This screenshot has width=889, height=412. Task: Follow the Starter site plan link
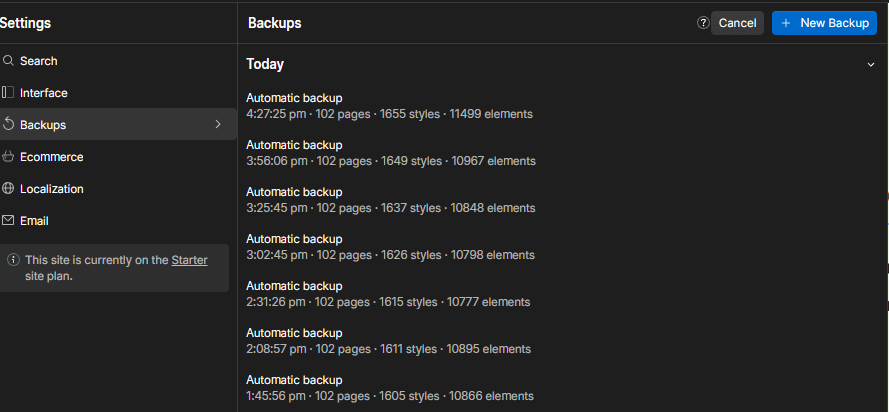pos(189,260)
